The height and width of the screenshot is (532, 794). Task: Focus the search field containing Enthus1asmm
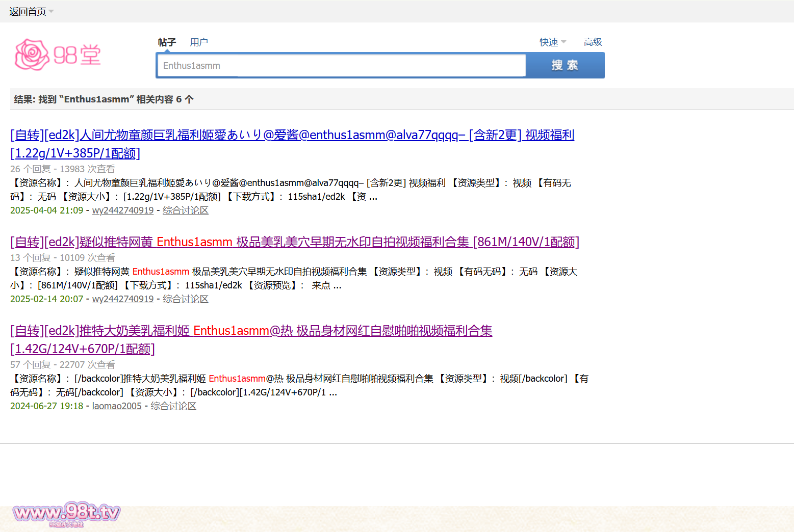(x=341, y=66)
